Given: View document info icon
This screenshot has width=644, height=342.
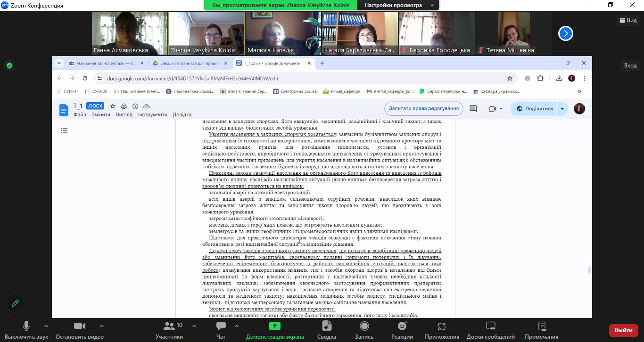Looking at the screenshot, I should click(x=135, y=106).
